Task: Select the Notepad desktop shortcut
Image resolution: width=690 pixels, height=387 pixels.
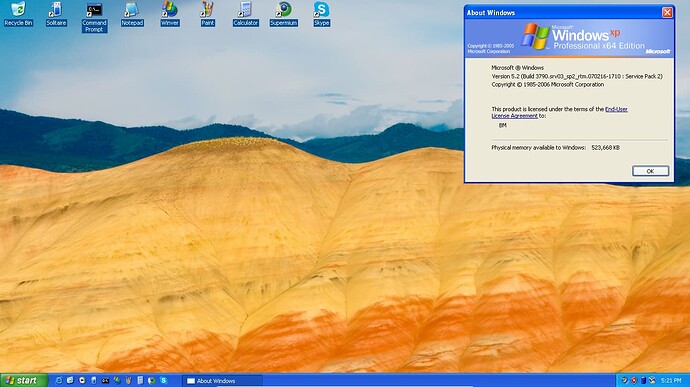Action: 132,14
